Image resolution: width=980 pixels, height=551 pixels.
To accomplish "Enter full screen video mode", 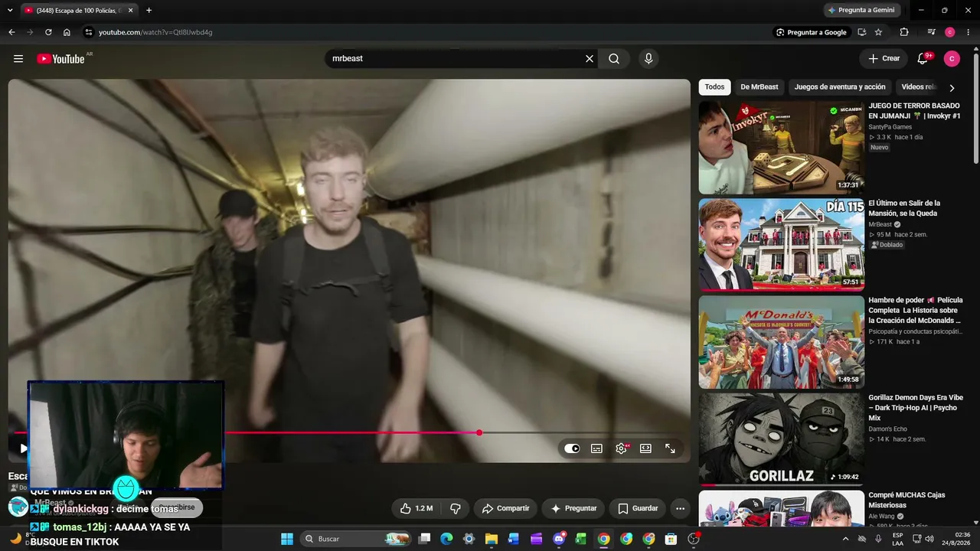I will pos(670,448).
